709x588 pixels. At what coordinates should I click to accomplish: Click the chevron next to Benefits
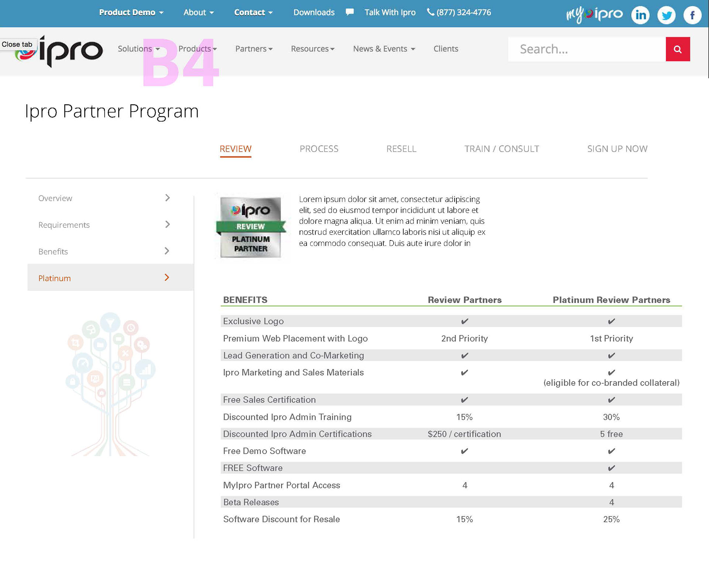[167, 251]
